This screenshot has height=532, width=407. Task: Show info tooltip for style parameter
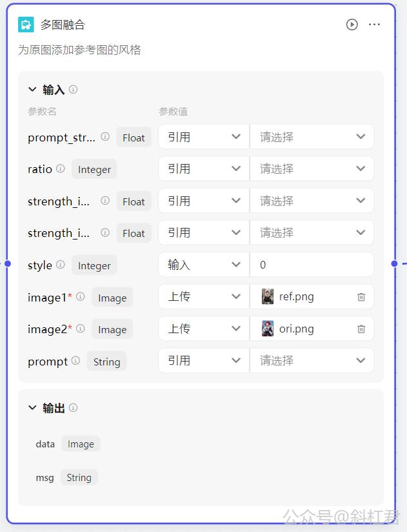(x=61, y=264)
